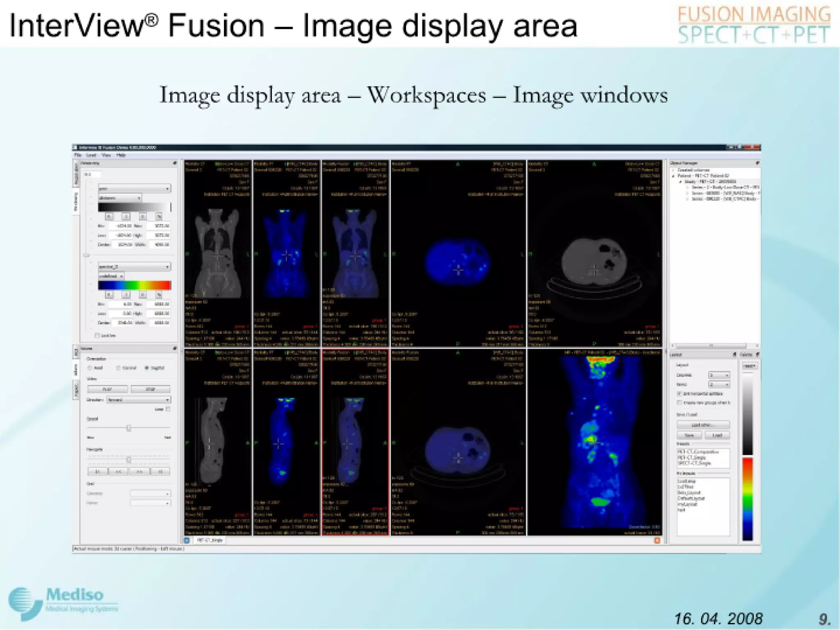Open the gray color table dropdown
This screenshot has width=840, height=630.
[134, 189]
